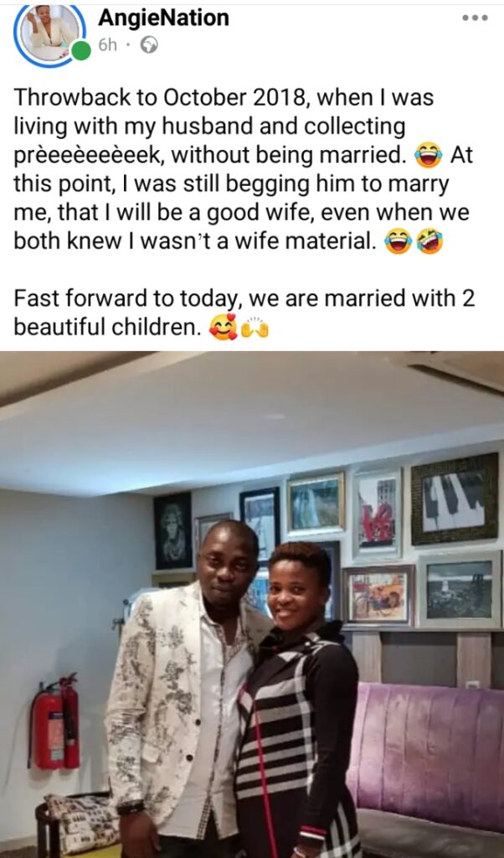Click the framed LOVE sculpture picture
The width and height of the screenshot is (504, 858).
point(378,514)
